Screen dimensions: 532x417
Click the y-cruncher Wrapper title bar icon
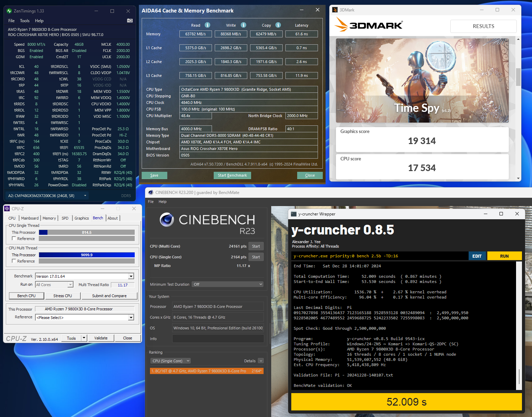point(294,214)
